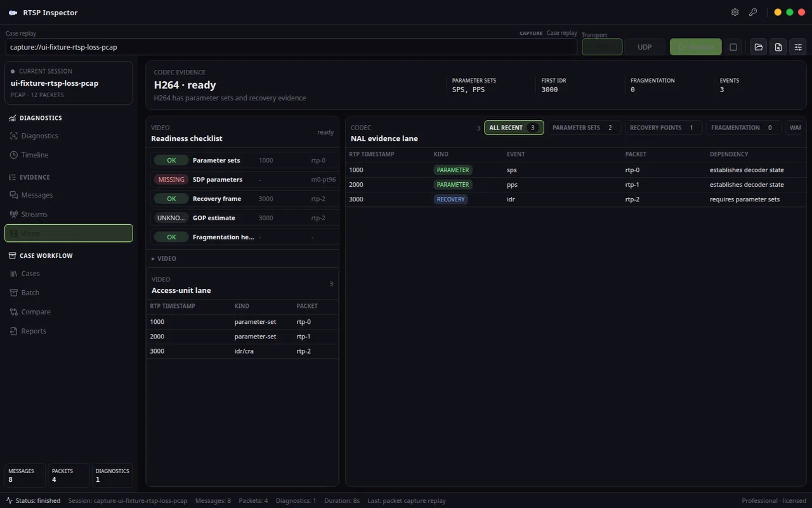Select the UDP transport option

click(645, 47)
